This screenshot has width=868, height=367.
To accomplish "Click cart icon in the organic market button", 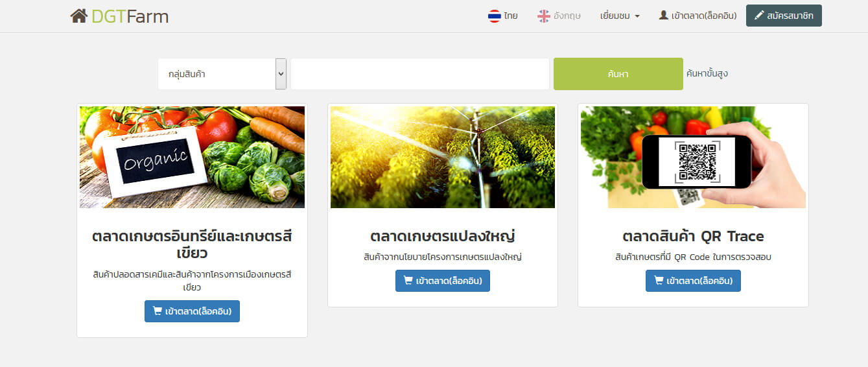I will (x=158, y=311).
